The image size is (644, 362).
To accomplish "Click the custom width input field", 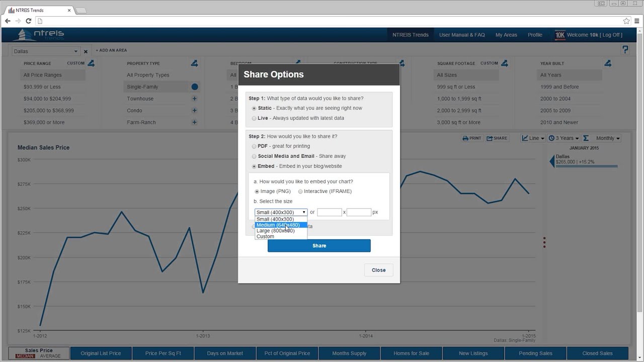I will (x=330, y=212).
